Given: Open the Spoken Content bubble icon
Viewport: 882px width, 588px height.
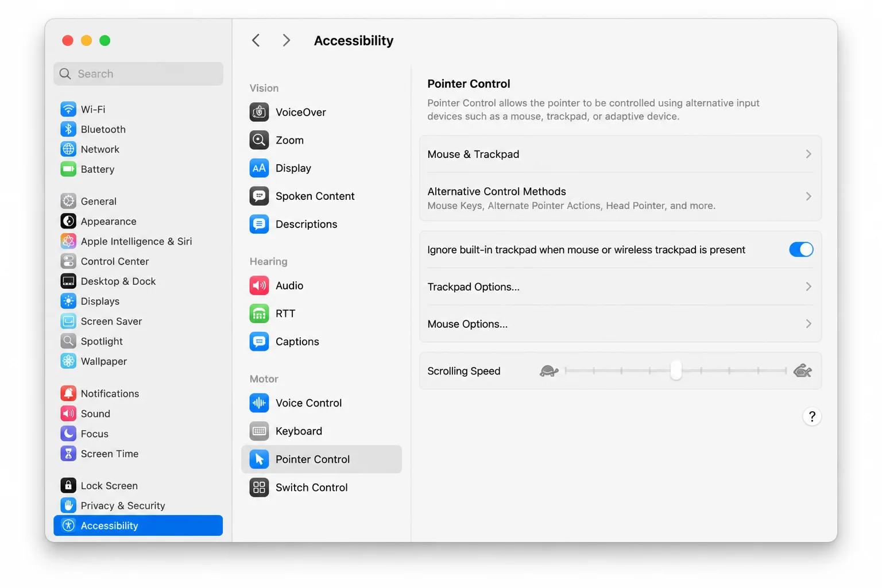Looking at the screenshot, I should tap(259, 196).
